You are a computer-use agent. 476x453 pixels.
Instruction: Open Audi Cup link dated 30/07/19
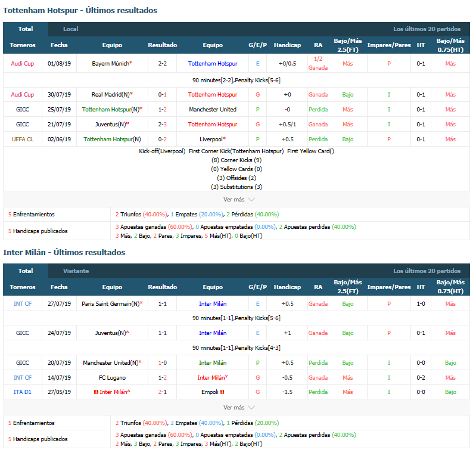pyautogui.click(x=23, y=95)
